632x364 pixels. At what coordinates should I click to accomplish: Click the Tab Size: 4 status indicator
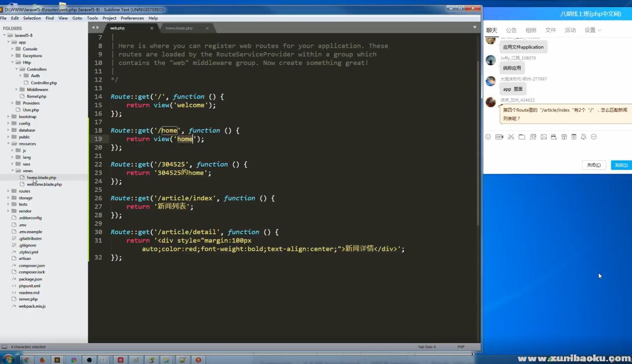click(427, 347)
